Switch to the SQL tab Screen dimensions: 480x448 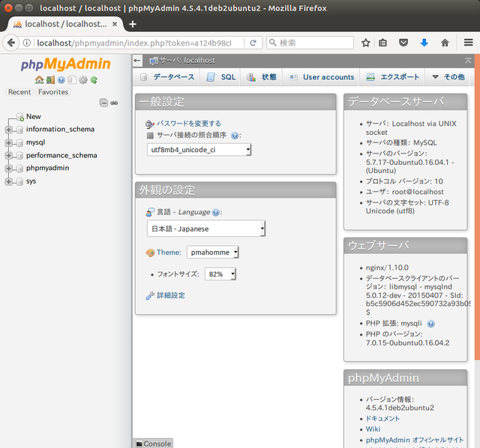click(220, 76)
